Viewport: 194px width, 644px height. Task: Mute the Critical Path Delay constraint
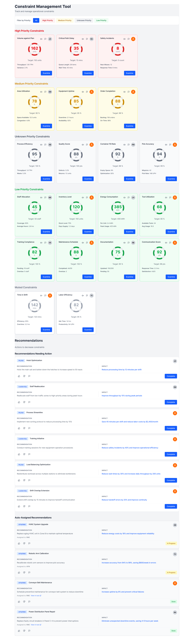(x=83, y=39)
